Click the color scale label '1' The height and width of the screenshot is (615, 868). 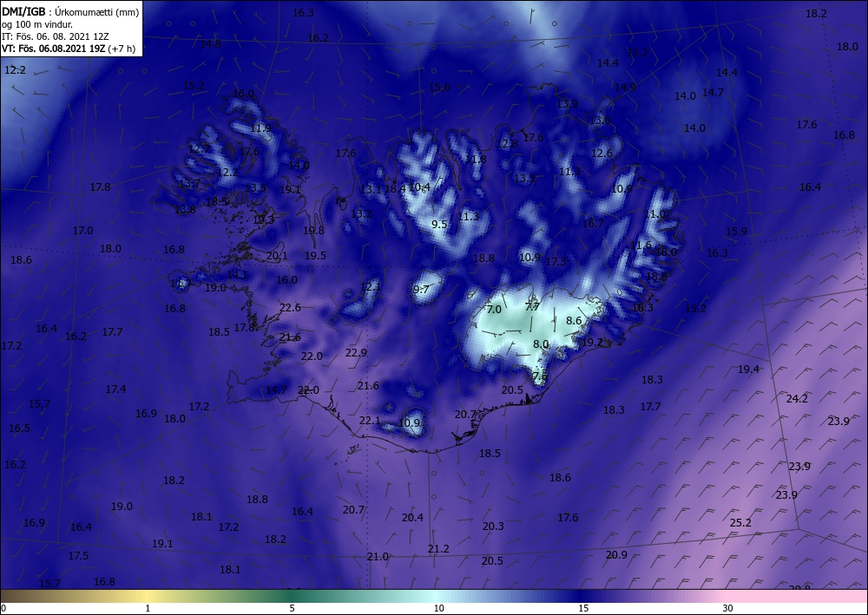pos(148,608)
